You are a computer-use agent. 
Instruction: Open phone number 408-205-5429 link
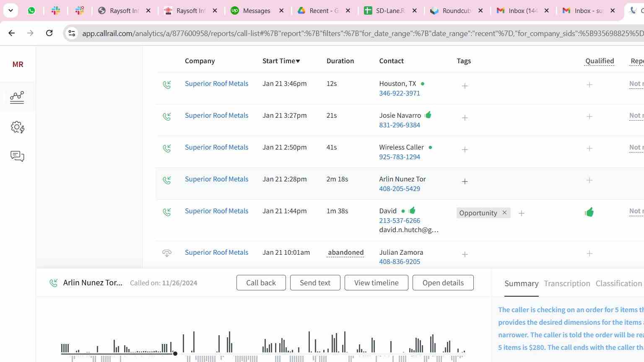tap(400, 189)
